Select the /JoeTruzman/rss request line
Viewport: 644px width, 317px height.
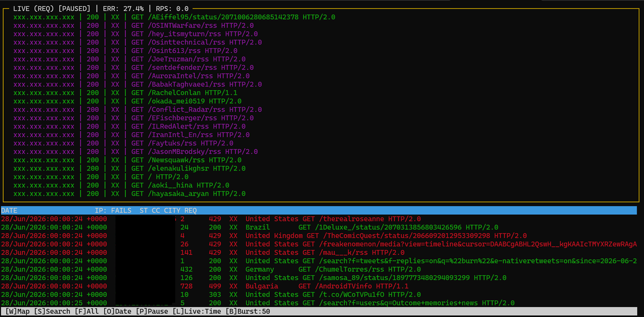point(129,59)
